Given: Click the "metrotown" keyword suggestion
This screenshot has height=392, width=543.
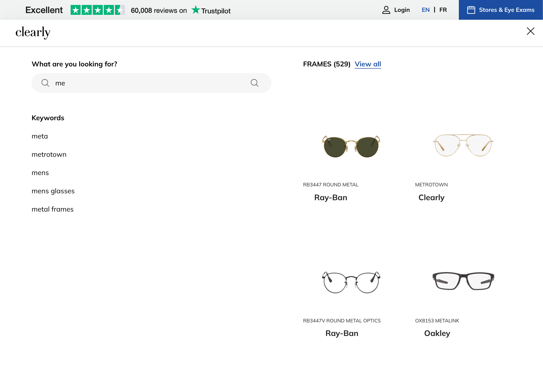Looking at the screenshot, I should 49,154.
